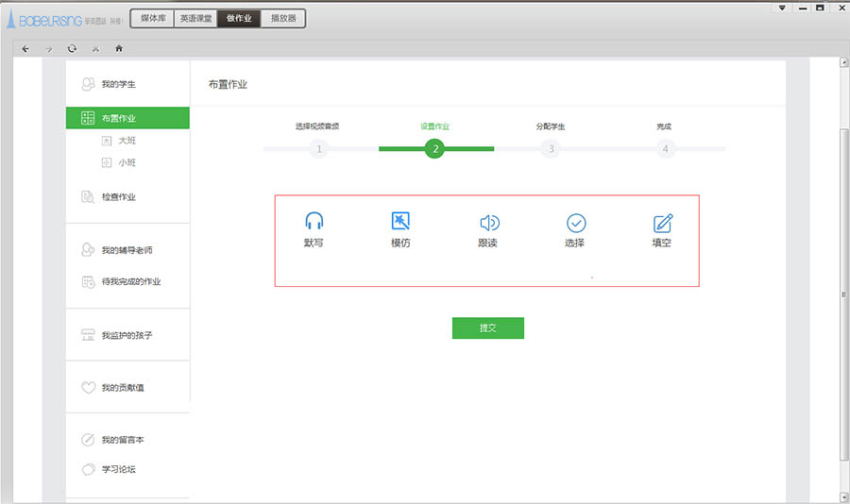Click the scrollbar down arrow
Viewport: 850px width, 504px height.
pos(844,496)
